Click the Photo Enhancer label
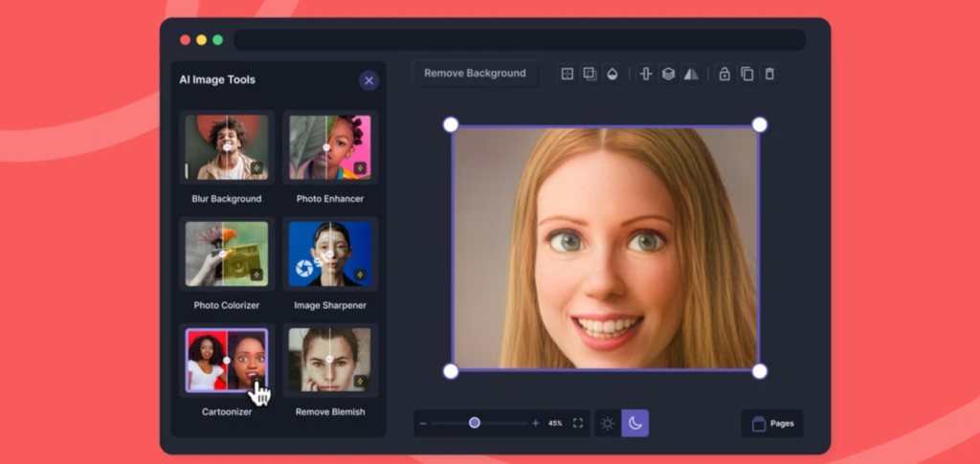Screen dimensions: 980x464 [330, 199]
